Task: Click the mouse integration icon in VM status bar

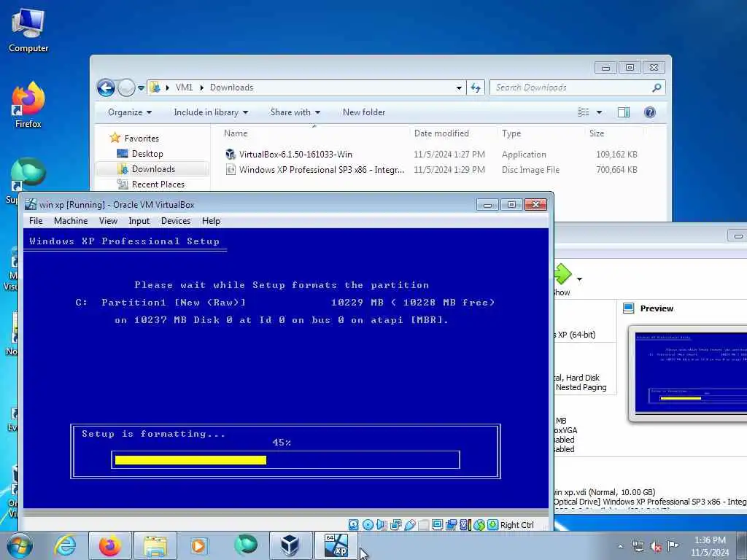Action: click(x=479, y=525)
